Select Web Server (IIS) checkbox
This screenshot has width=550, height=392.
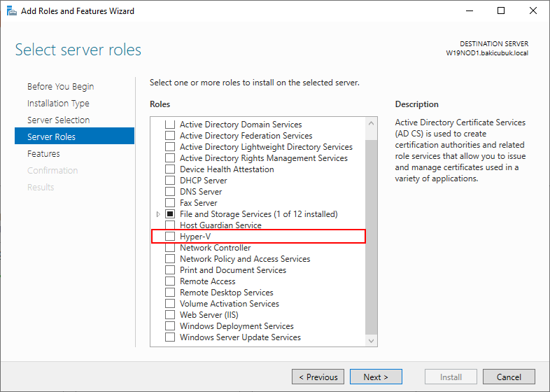coord(170,315)
